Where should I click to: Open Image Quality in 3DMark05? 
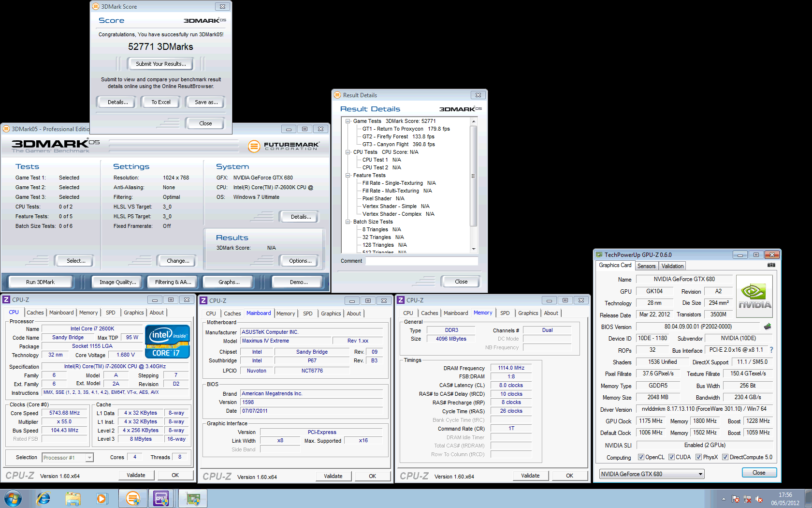click(x=117, y=282)
